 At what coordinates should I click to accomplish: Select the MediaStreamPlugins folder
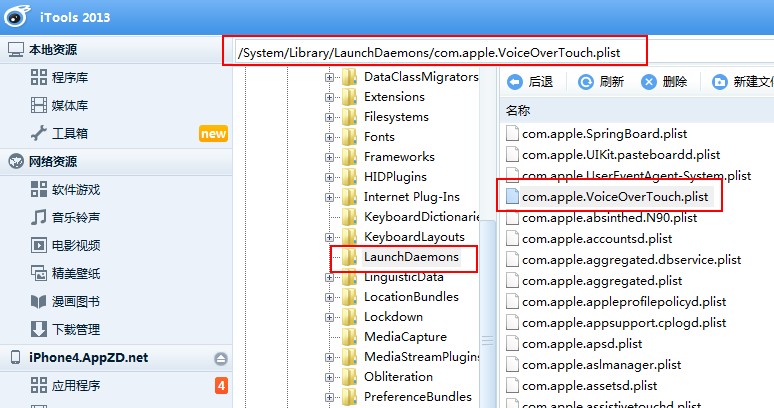421,357
